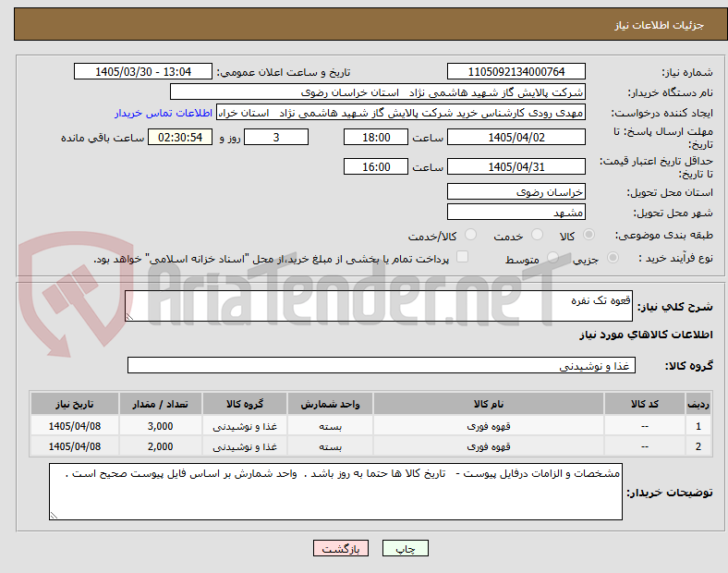The image size is (728, 573).
Task: Toggle the اسناد خزانه اسلامی payment checkbox
Action: point(462,257)
